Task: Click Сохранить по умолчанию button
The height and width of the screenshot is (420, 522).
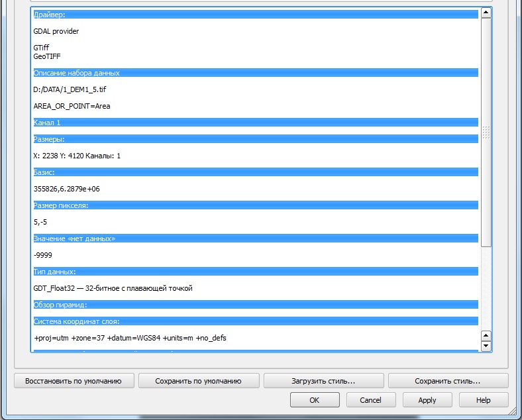Action: pyautogui.click(x=199, y=381)
